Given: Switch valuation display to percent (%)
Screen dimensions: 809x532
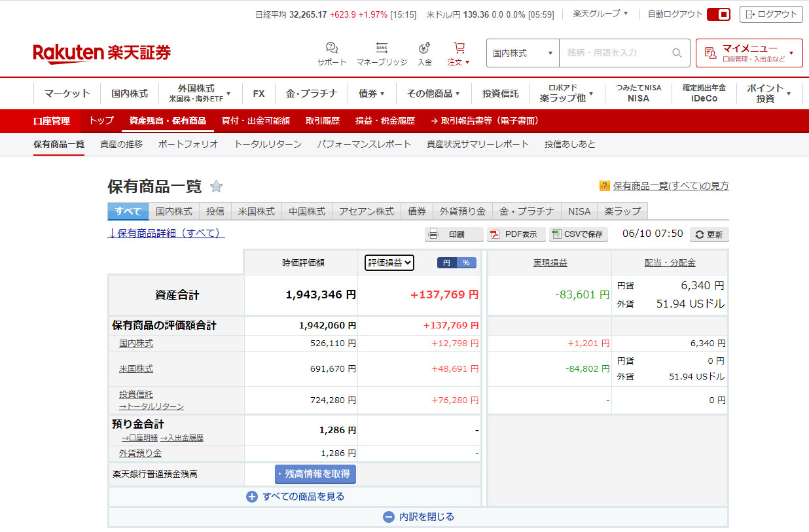Looking at the screenshot, I should (x=466, y=262).
